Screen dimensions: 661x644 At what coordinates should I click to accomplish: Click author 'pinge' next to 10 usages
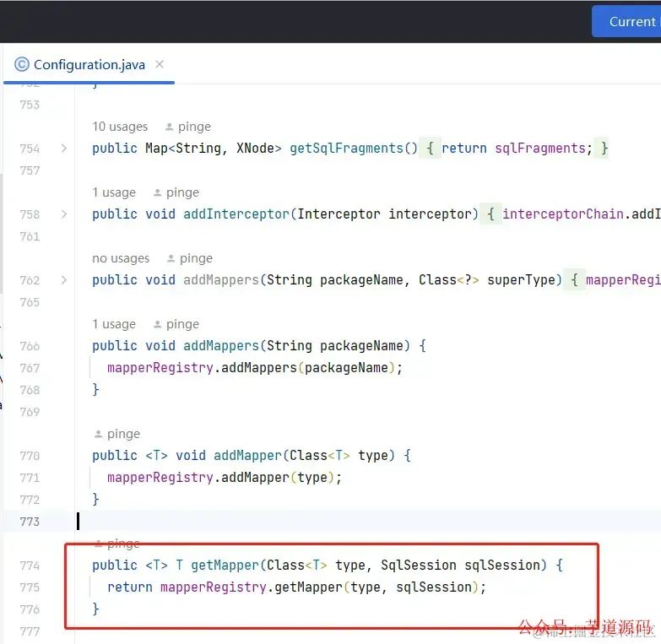tap(194, 127)
